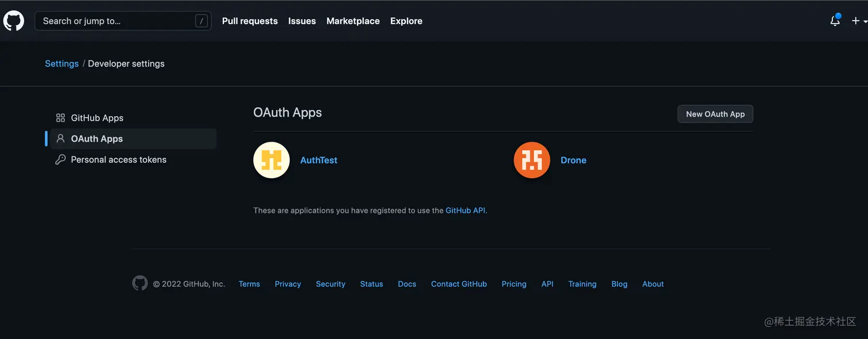Click the GitHub Octocat logo in header
This screenshot has height=339, width=868.
(14, 21)
